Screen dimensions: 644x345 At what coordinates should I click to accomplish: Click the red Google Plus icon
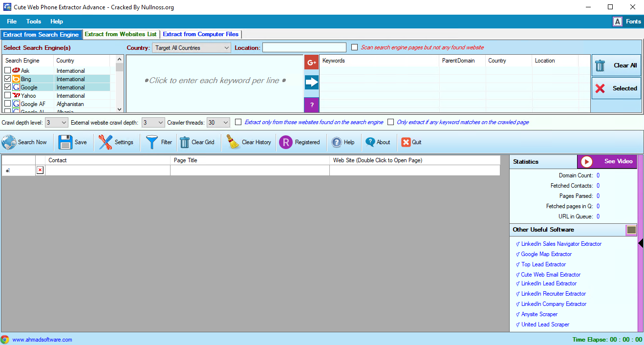point(312,62)
